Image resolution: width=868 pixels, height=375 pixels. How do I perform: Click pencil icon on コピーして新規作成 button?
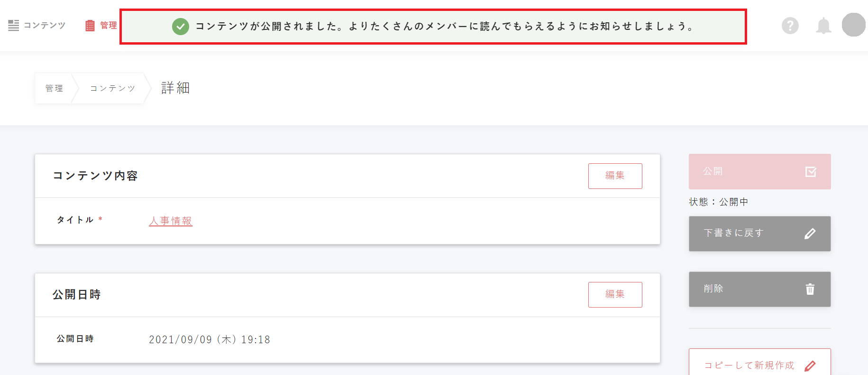click(810, 366)
